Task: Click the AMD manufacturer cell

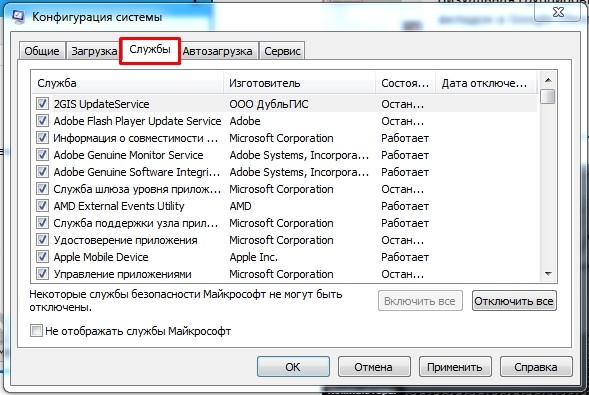Action: click(240, 206)
